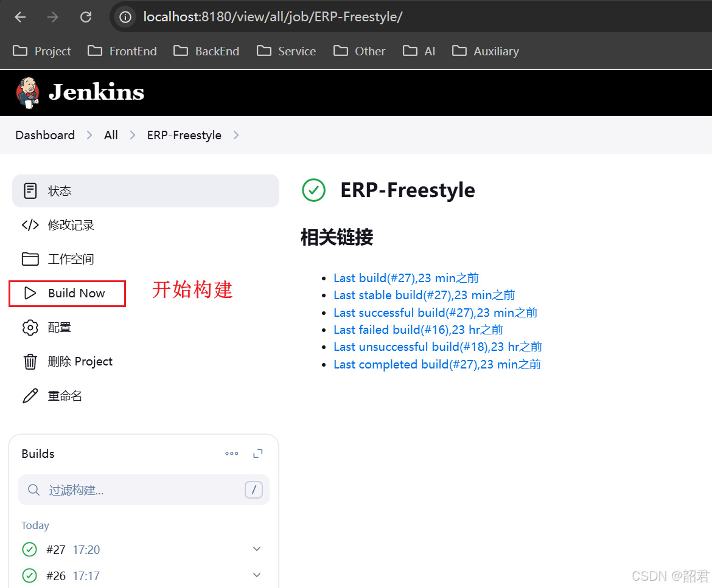This screenshot has height=588, width=712.
Task: Open Last build(#27) link
Action: [406, 278]
